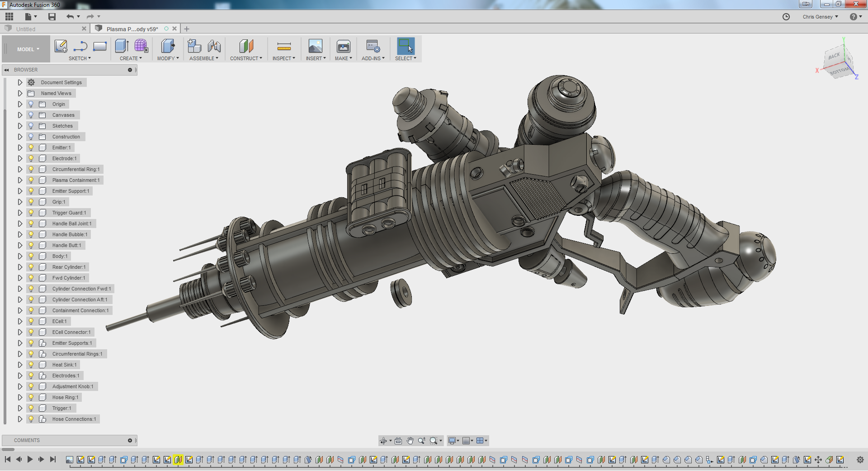Click the BACK face of view cube

pos(834,57)
